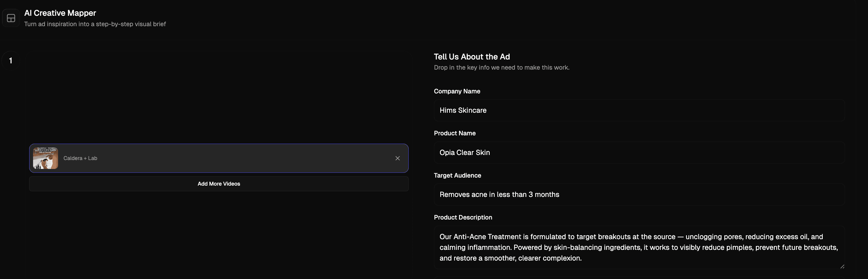
Task: Toggle the sidebar layout icon
Action: (x=11, y=18)
